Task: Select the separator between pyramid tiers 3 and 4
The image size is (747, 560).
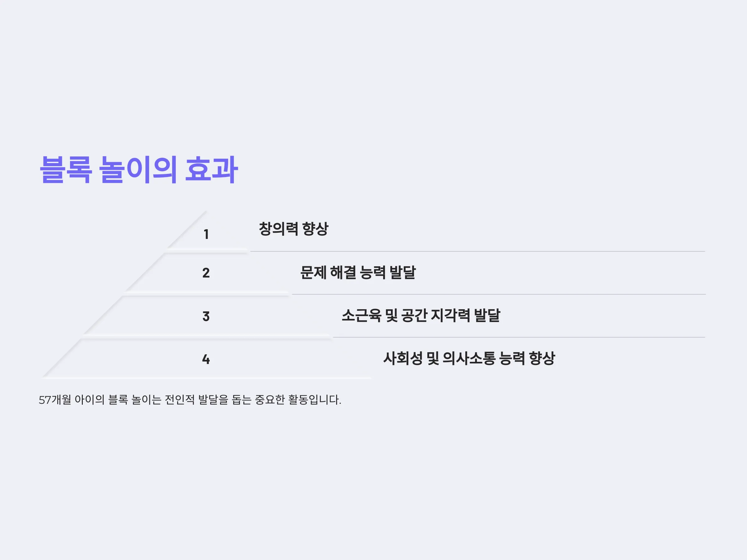Action: tap(207, 337)
